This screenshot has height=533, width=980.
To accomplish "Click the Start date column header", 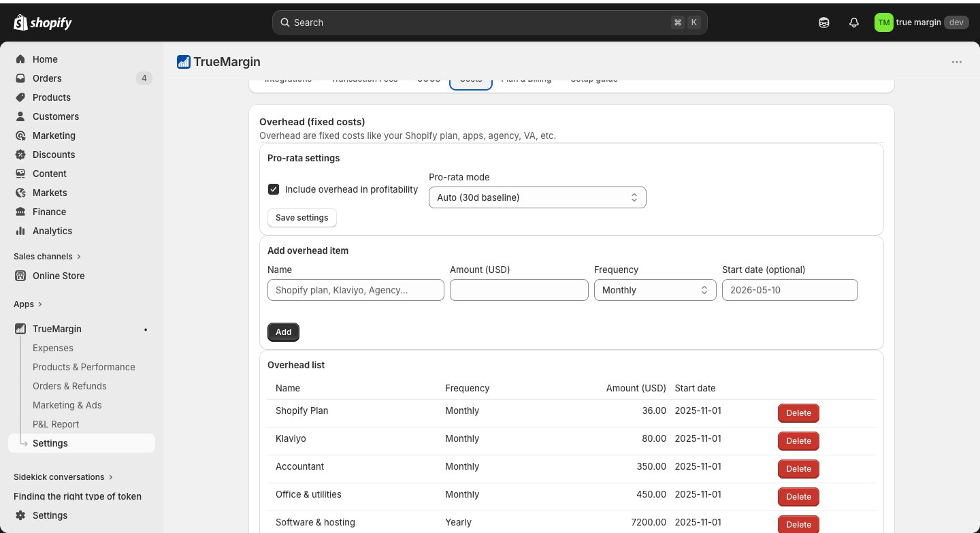I will pyautogui.click(x=695, y=388).
